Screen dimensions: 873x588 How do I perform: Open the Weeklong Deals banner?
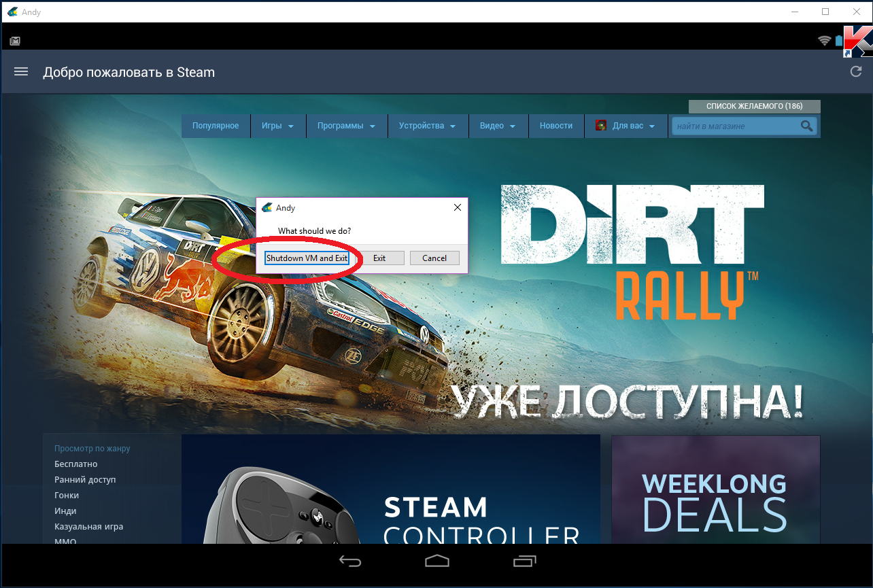tap(715, 489)
